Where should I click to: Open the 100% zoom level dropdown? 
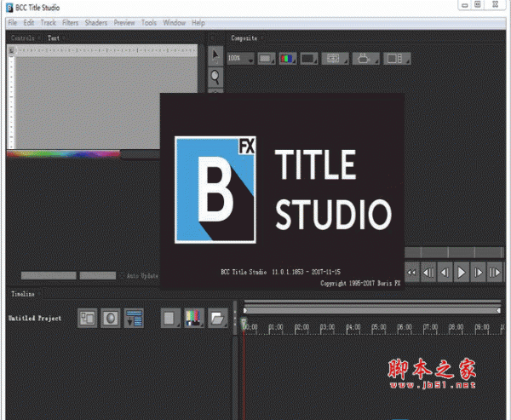click(x=240, y=59)
